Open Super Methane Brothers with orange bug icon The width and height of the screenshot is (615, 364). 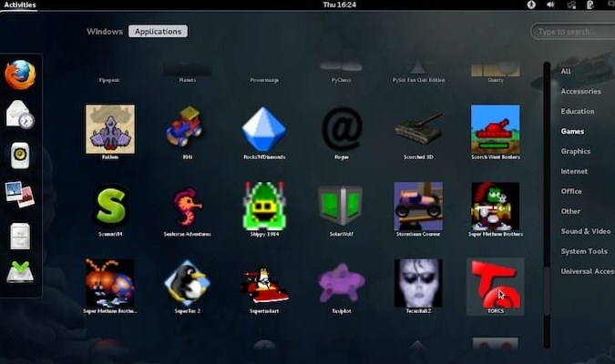110,283
